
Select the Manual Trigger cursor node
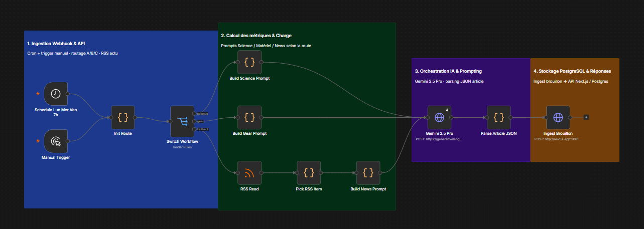tap(56, 142)
